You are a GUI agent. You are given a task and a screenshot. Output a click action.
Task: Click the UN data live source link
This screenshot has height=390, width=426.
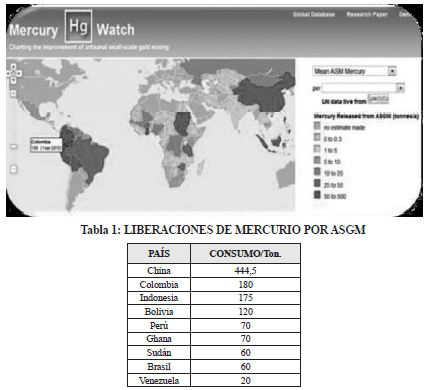click(378, 99)
